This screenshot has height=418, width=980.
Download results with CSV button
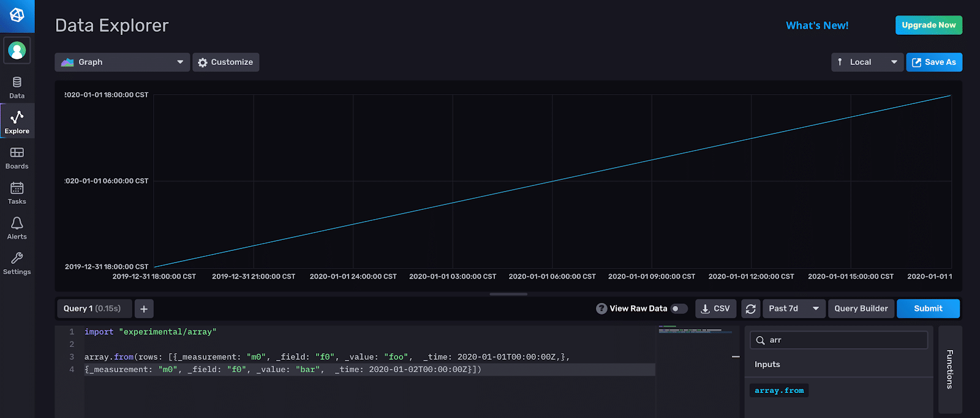point(715,309)
